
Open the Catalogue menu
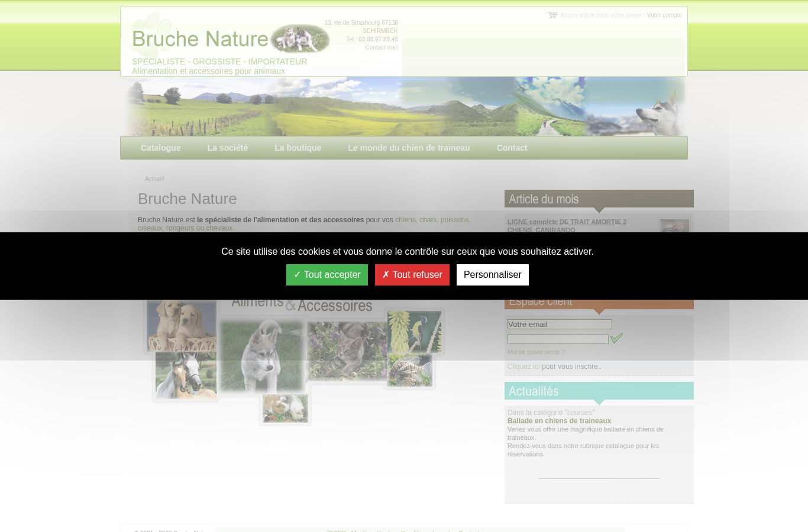(x=161, y=148)
